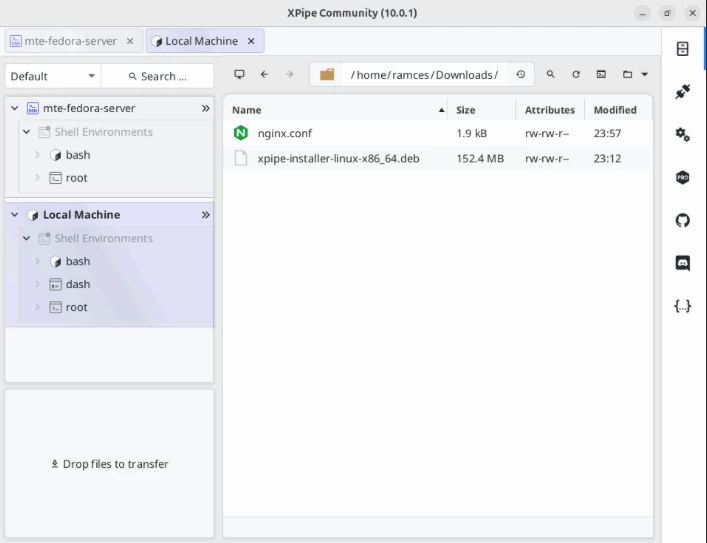Select root under mte-fedora-server

tap(77, 178)
